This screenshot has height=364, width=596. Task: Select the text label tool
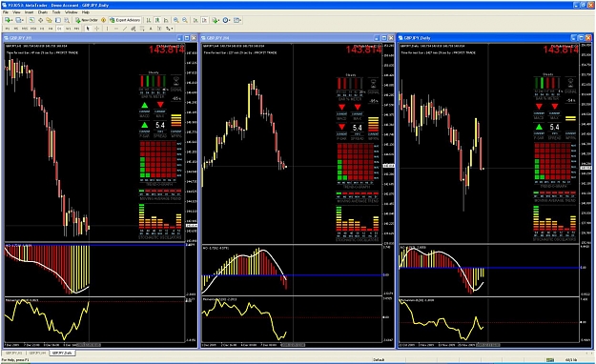pos(159,29)
